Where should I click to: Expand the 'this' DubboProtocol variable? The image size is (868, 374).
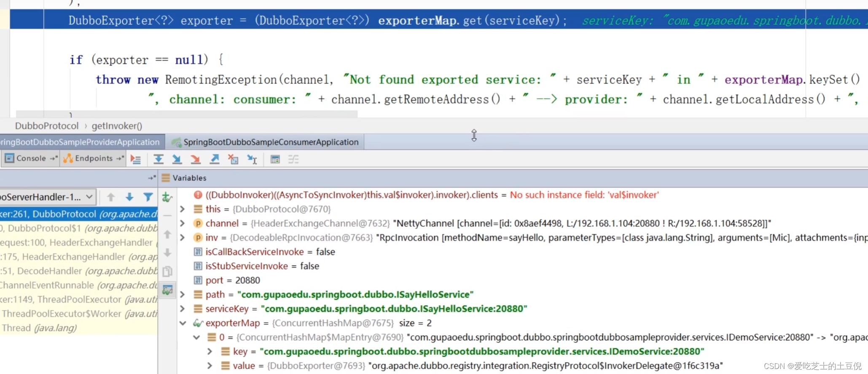tap(183, 209)
